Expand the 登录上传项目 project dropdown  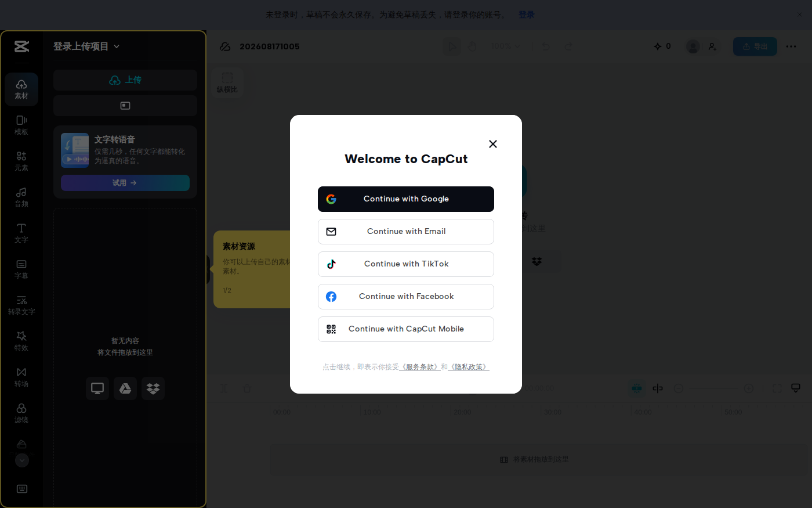[86, 46]
